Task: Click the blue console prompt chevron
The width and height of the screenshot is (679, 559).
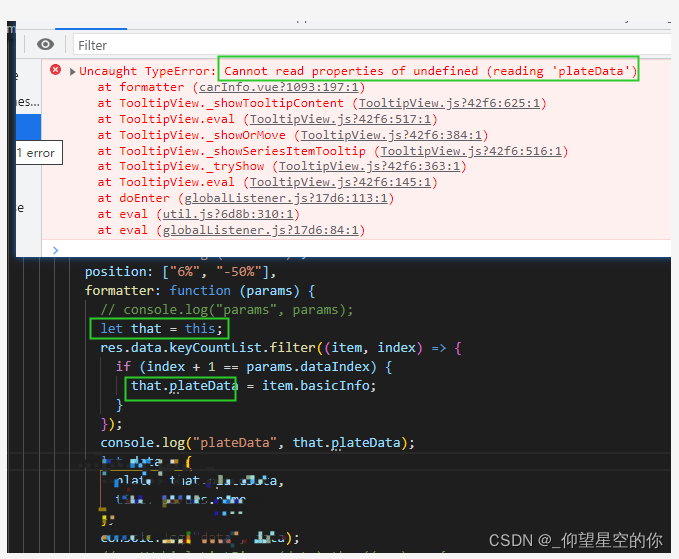Action: (x=55, y=249)
